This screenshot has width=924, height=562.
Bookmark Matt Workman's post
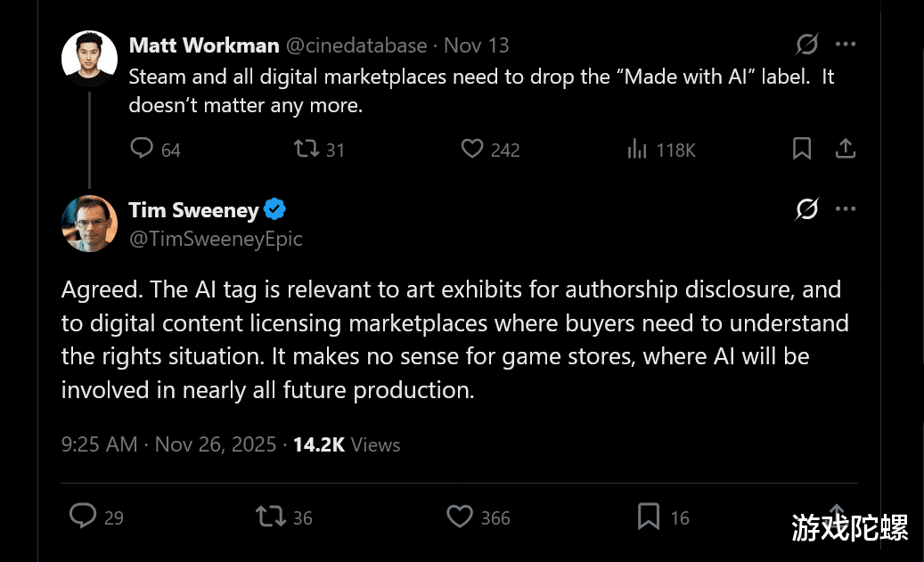[x=802, y=149]
